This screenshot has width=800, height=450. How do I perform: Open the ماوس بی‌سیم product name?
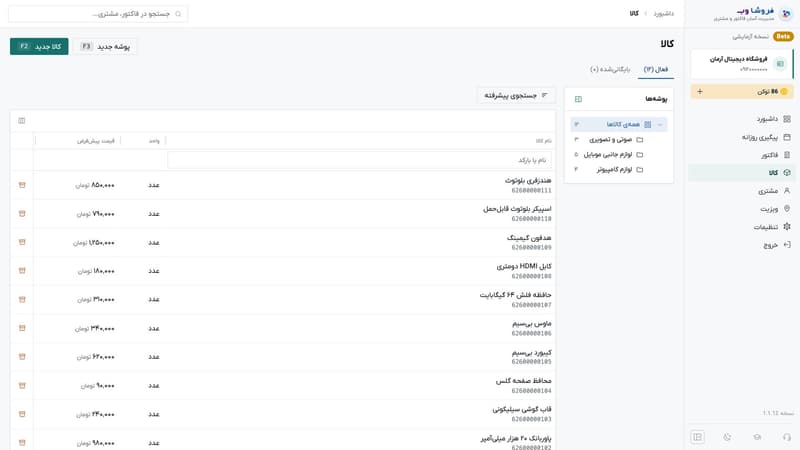click(x=532, y=323)
